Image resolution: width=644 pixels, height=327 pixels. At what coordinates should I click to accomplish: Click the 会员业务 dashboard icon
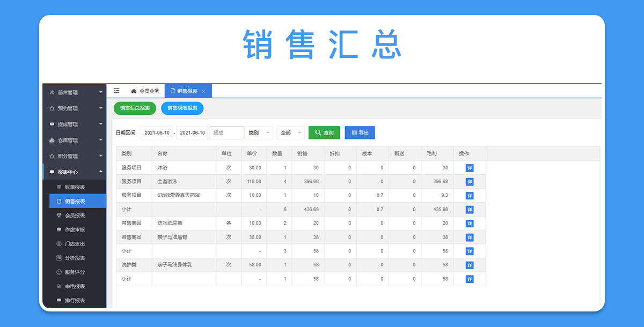(x=134, y=92)
